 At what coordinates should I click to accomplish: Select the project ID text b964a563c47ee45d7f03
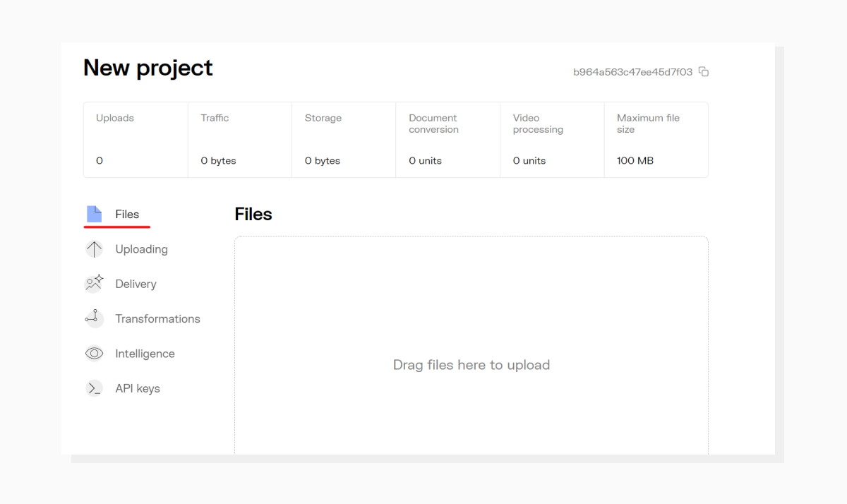pyautogui.click(x=632, y=71)
